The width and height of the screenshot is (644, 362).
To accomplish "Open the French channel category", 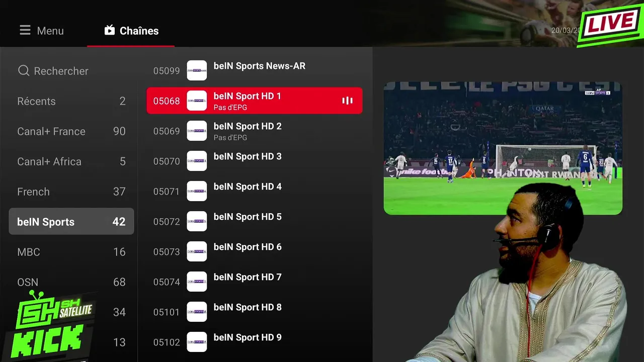I will (x=71, y=192).
